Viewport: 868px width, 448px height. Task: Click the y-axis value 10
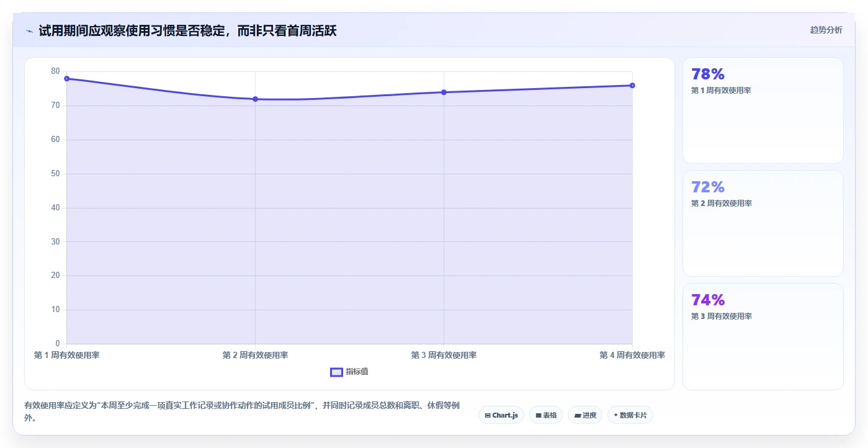click(x=56, y=310)
